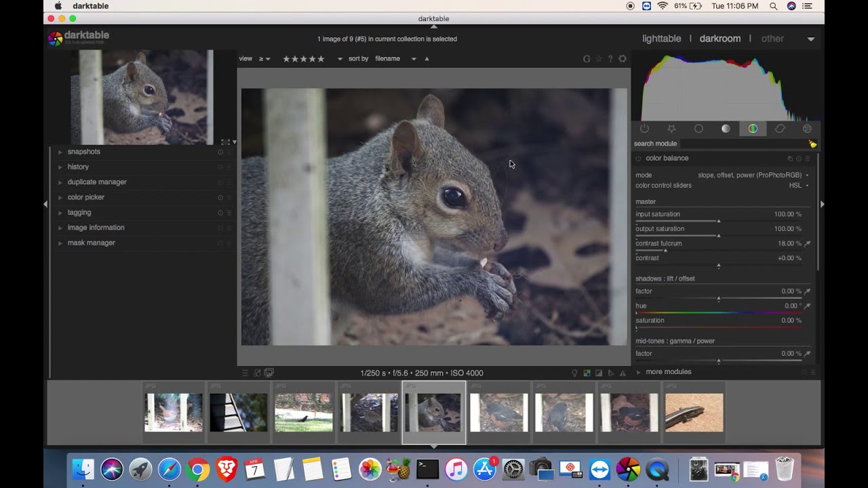Reset the tagging panel parameters
Viewport: 868px width, 488px height.
220,213
